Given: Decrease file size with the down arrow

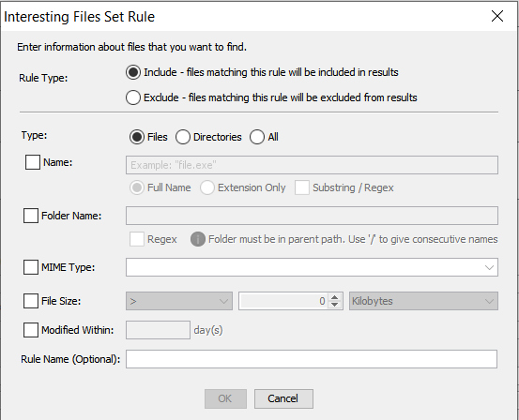Looking at the screenshot, I should pos(335,305).
